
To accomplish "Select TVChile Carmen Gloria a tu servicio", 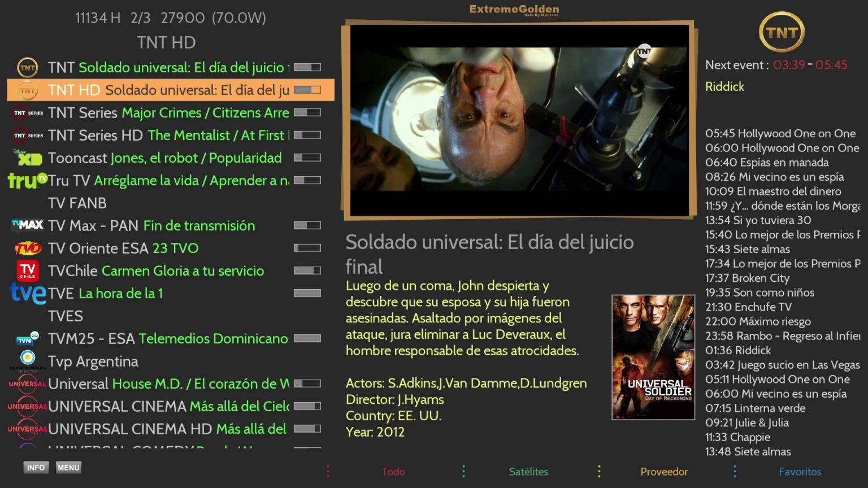I will tap(170, 271).
